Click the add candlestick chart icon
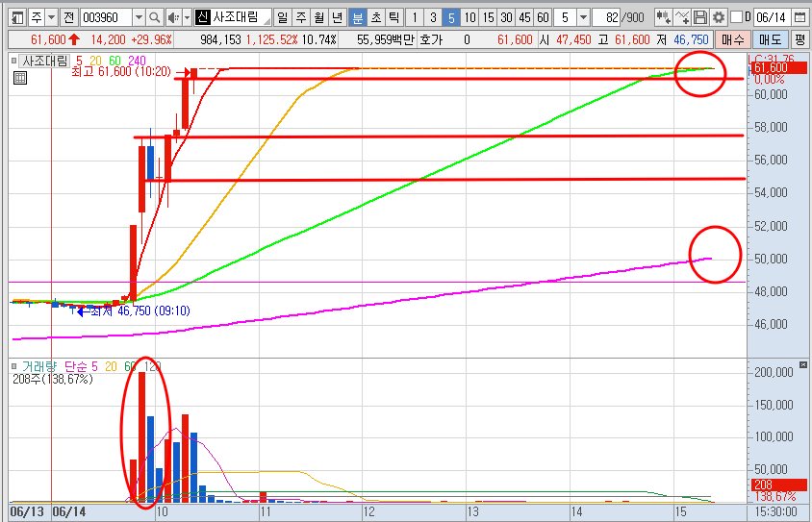The height and width of the screenshot is (522, 812). click(x=664, y=17)
